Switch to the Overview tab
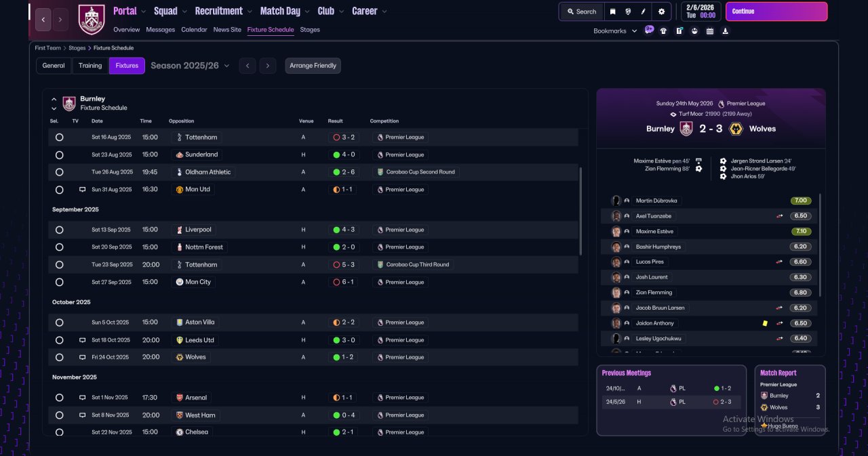 point(127,30)
